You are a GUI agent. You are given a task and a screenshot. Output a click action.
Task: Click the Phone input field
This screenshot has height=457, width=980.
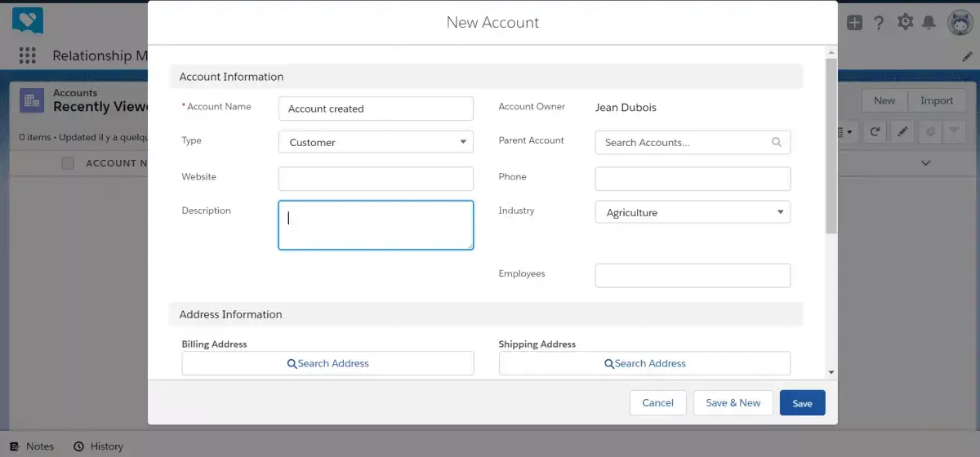click(x=693, y=179)
